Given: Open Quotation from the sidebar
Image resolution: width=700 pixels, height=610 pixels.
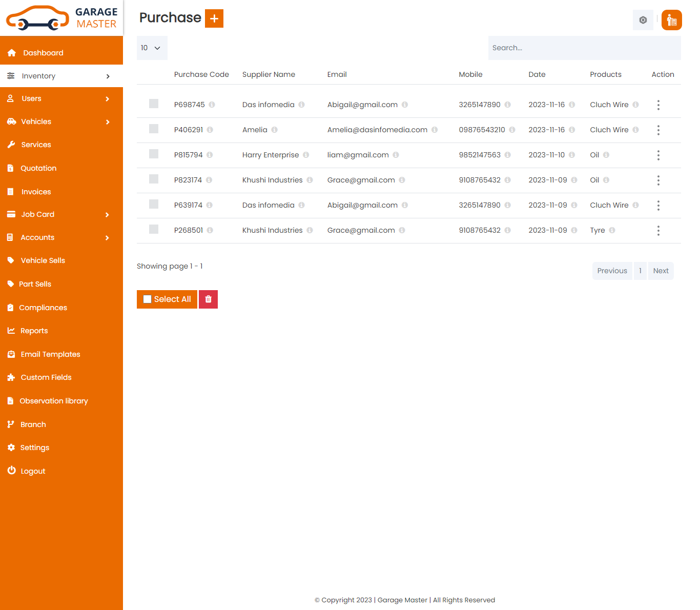Looking at the screenshot, I should (38, 168).
